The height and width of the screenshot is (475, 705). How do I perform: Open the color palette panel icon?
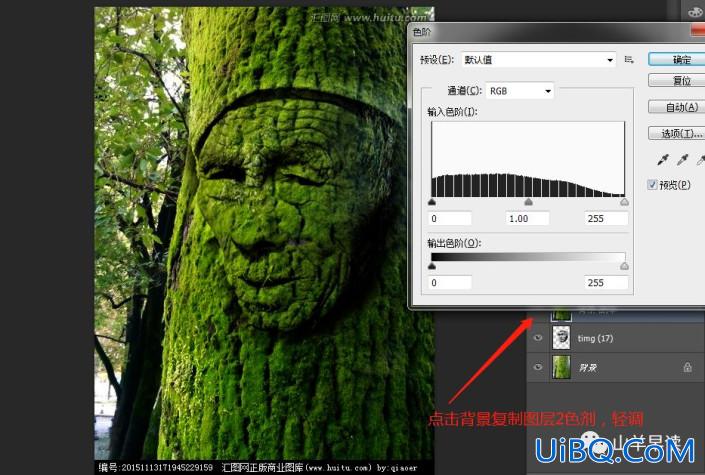coord(695,11)
